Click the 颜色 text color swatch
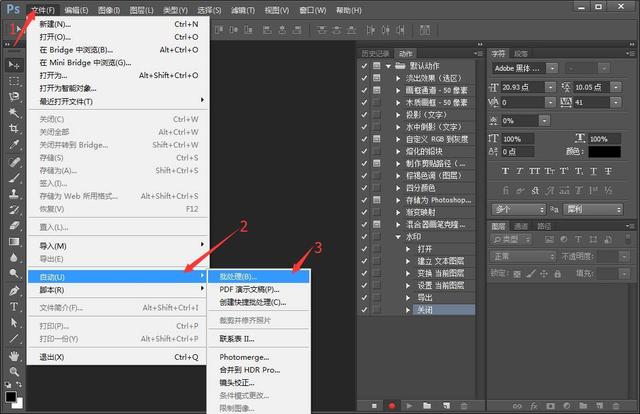The height and width of the screenshot is (414, 640). pyautogui.click(x=604, y=151)
